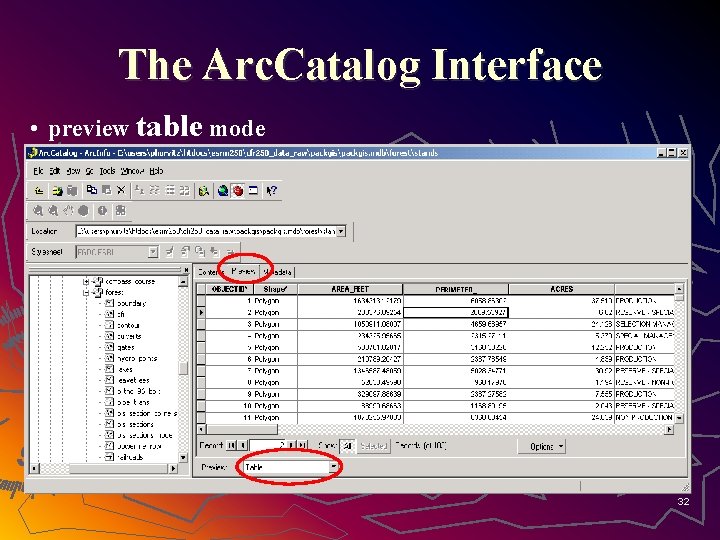Close the catalog tree panel with X
The height and width of the screenshot is (540, 720).
click(186, 270)
